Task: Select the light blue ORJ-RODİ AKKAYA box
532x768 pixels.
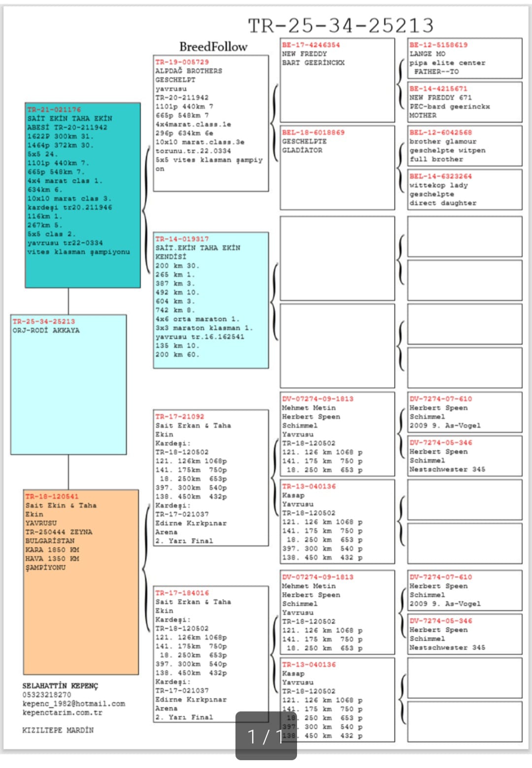Action: [68, 384]
